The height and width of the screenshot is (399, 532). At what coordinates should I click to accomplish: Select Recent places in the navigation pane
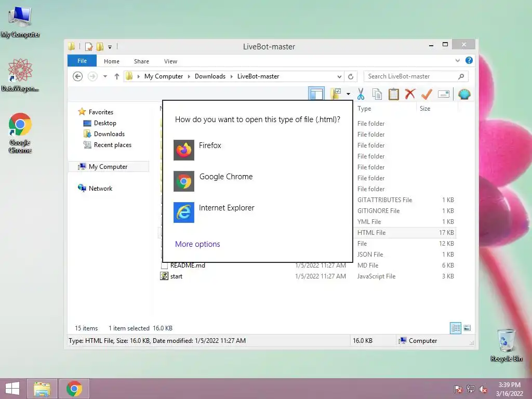coord(113,145)
